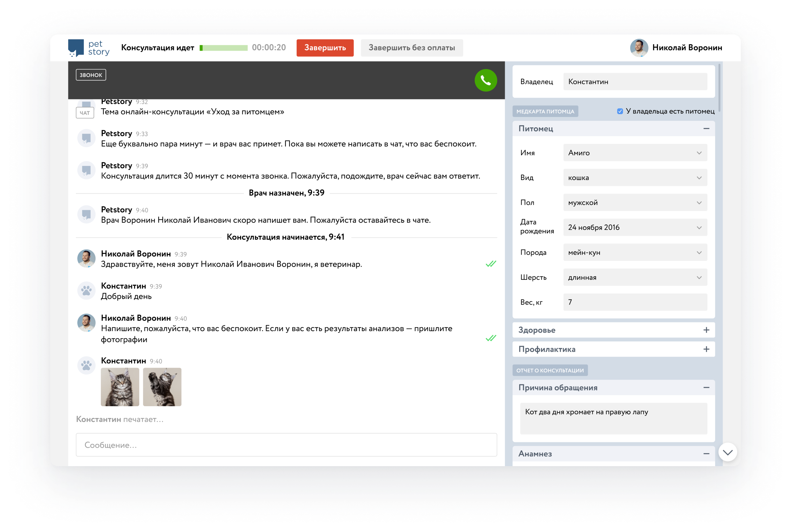This screenshot has width=791, height=532.
Task: Click paw avatar next to 'Добрый день'
Action: pyautogui.click(x=86, y=290)
